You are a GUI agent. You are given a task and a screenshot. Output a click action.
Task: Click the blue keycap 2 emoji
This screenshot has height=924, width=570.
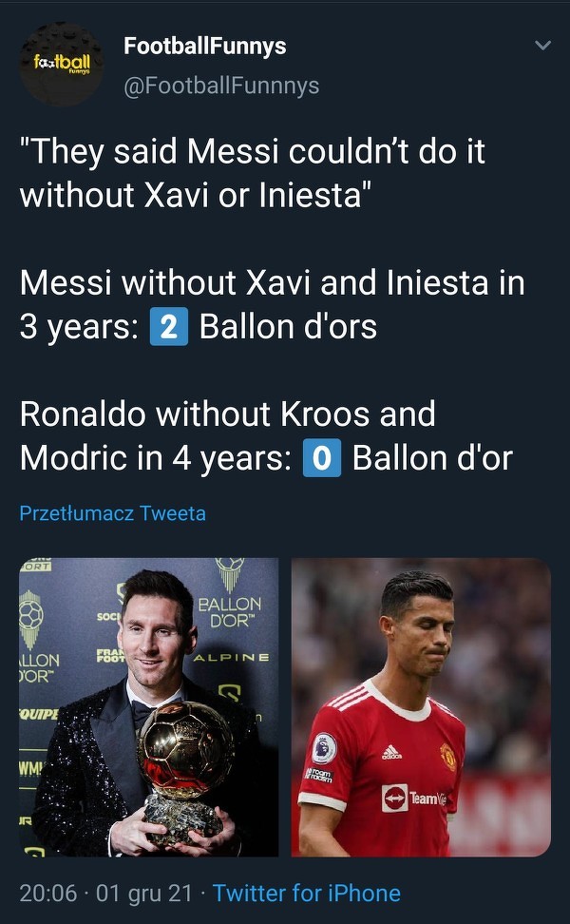point(168,328)
